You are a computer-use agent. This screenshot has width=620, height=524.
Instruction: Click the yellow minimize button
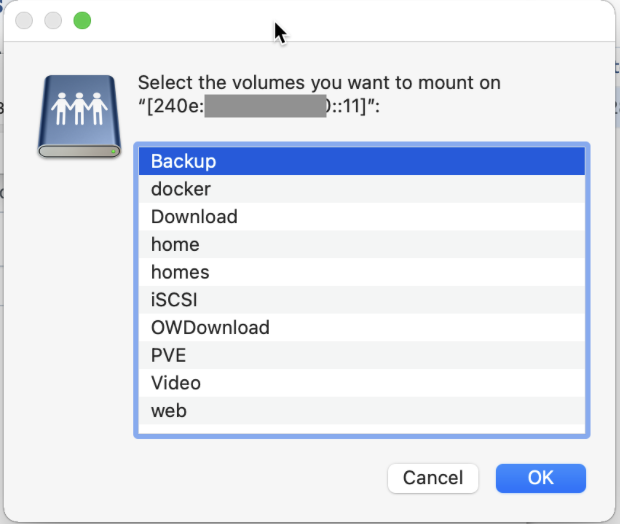pyautogui.click(x=54, y=21)
